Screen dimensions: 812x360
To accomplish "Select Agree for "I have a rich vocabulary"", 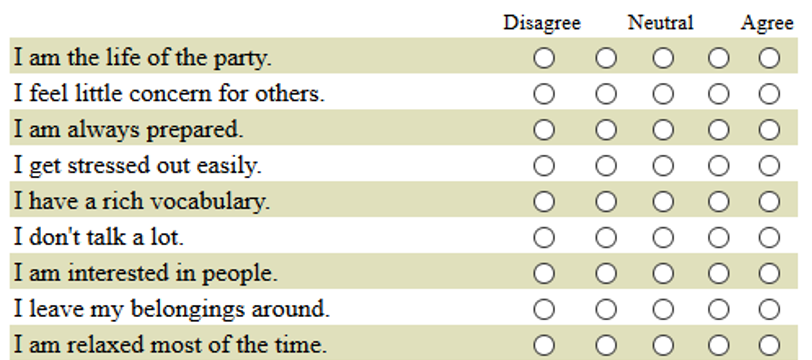I will click(769, 202).
